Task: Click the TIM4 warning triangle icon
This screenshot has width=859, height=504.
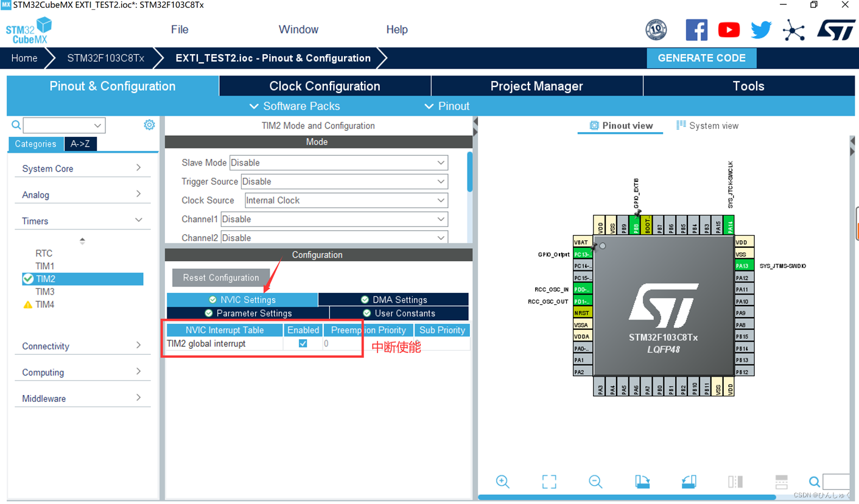Action: (x=27, y=304)
